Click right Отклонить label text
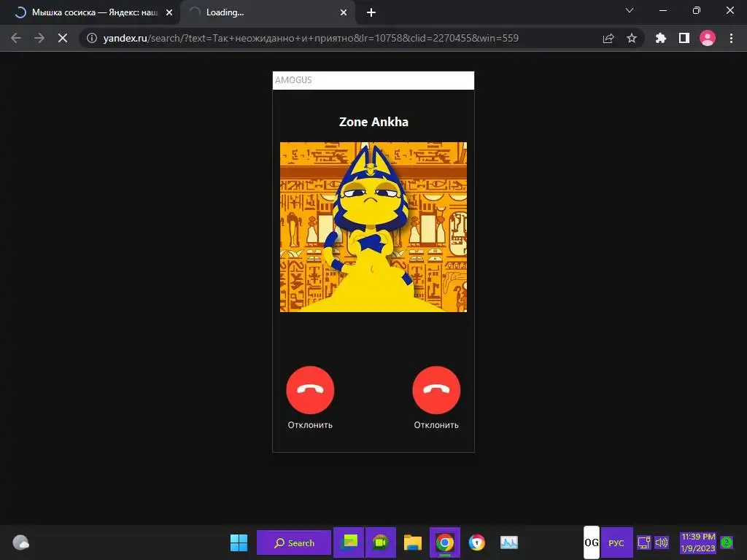 tap(436, 425)
